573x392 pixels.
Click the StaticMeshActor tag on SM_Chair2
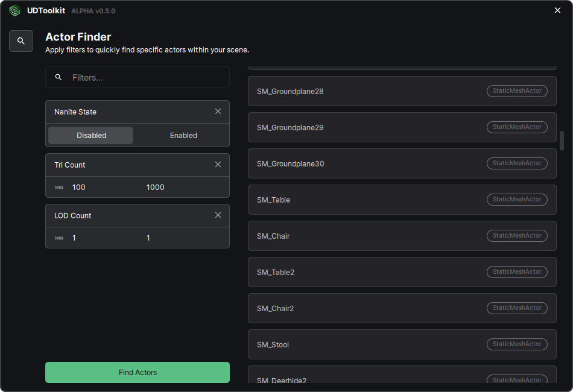click(x=517, y=308)
